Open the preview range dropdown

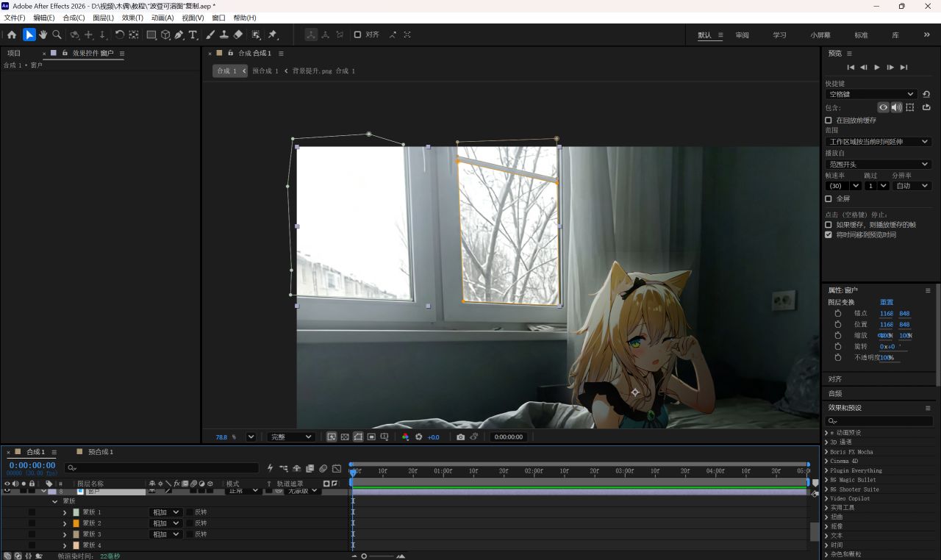[878, 142]
